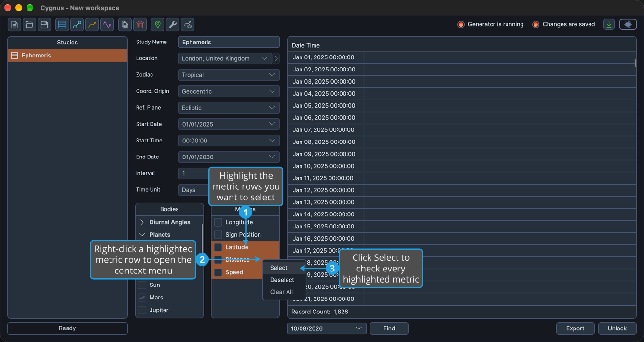Screen dimensions: 644x342
Task: Click the Open folder toolbar icon
Action: pyautogui.click(x=29, y=25)
